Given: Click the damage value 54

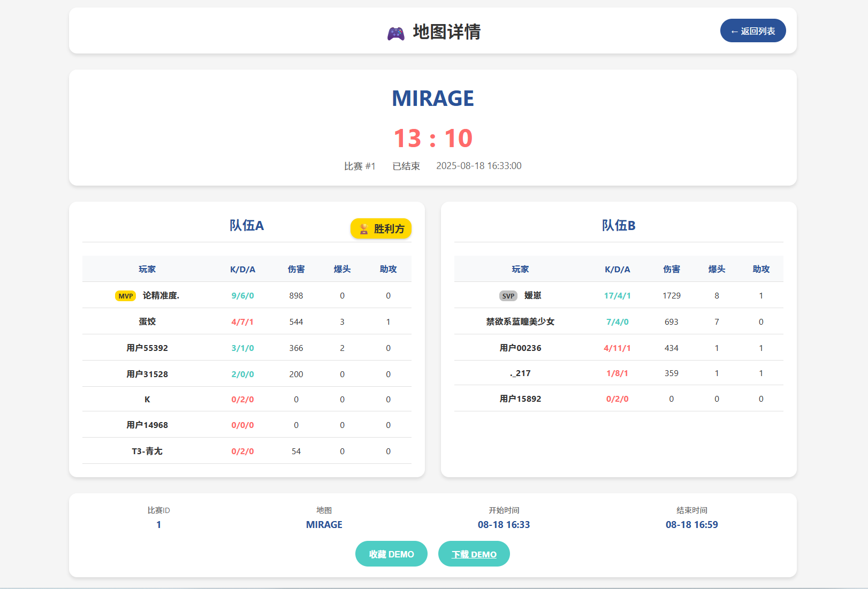Looking at the screenshot, I should point(296,451).
